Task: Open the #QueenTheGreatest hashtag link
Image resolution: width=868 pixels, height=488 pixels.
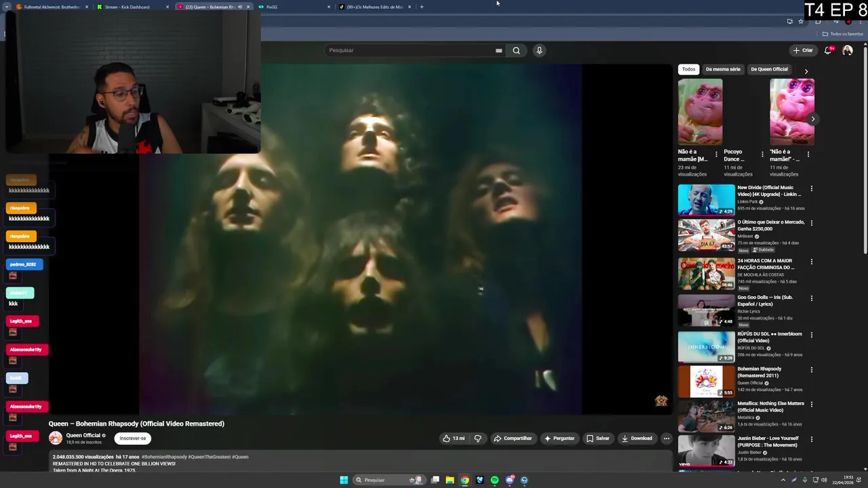Action: click(x=209, y=457)
